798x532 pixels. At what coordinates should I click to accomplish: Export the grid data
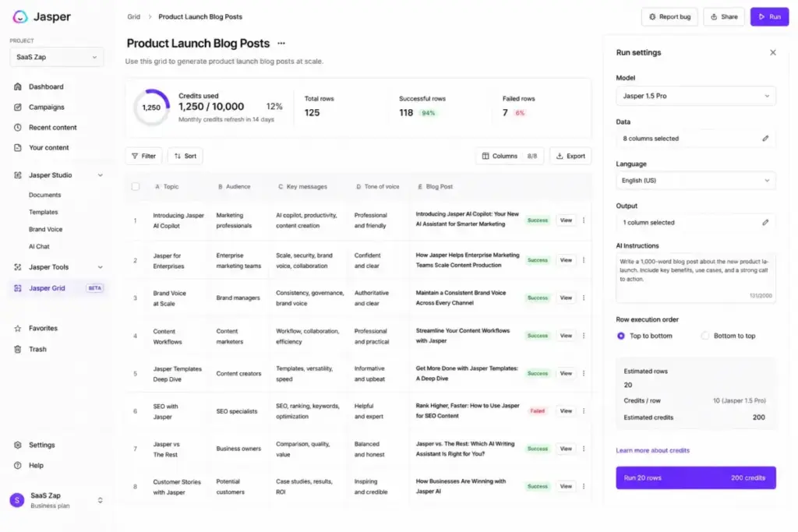(570, 156)
